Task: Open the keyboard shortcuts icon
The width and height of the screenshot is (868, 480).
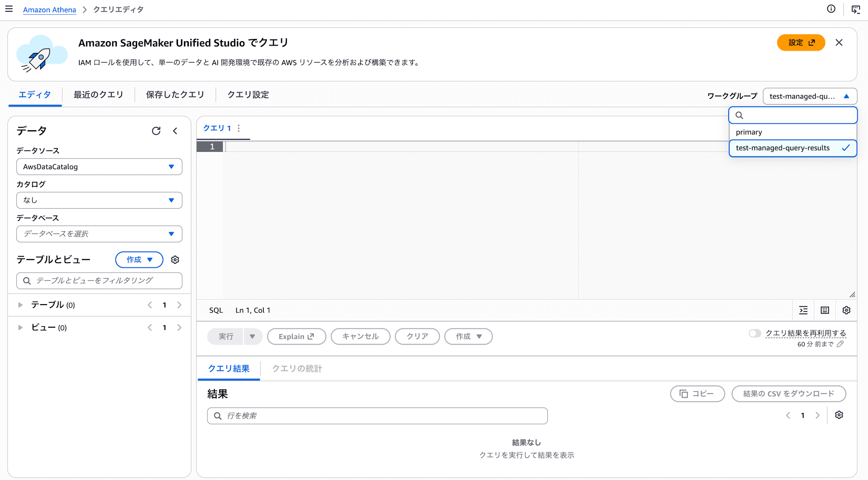Action: [825, 310]
